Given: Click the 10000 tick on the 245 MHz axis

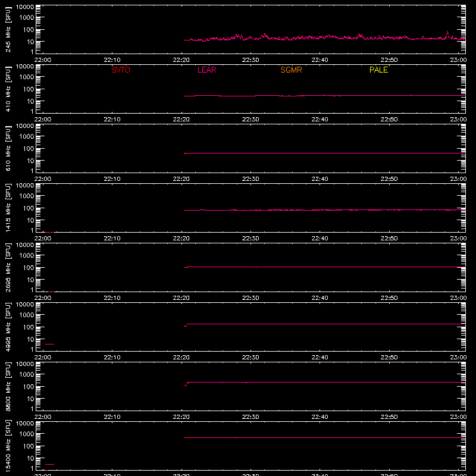Looking at the screenshot, I should [x=25, y=7].
